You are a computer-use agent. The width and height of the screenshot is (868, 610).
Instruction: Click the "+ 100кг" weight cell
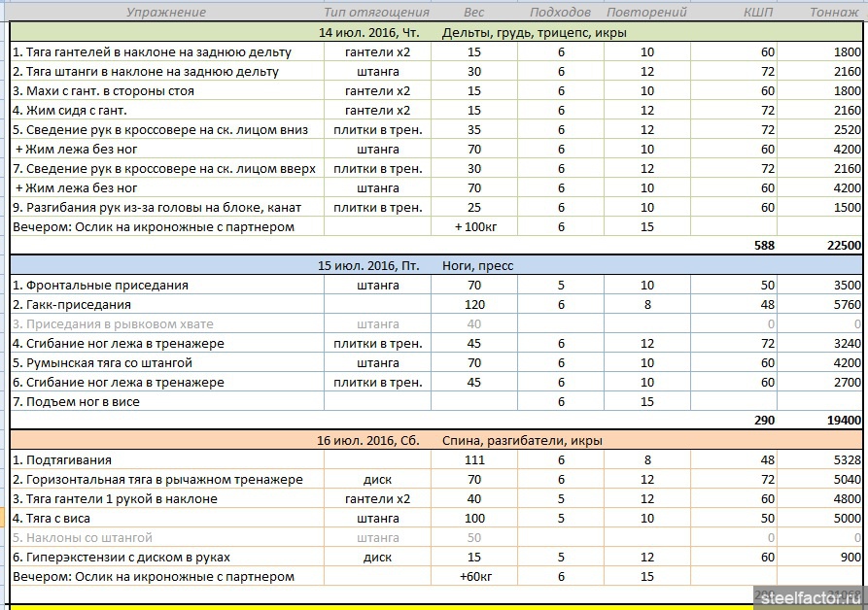[x=474, y=226]
